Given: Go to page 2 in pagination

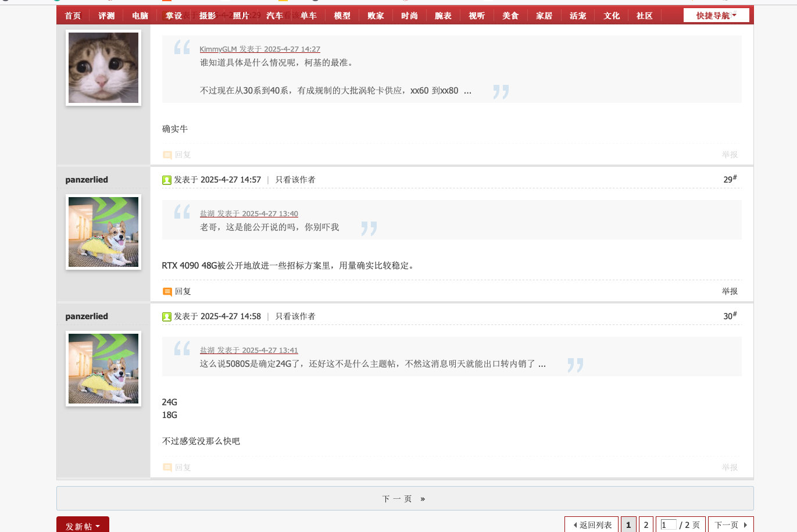Looking at the screenshot, I should (x=646, y=525).
